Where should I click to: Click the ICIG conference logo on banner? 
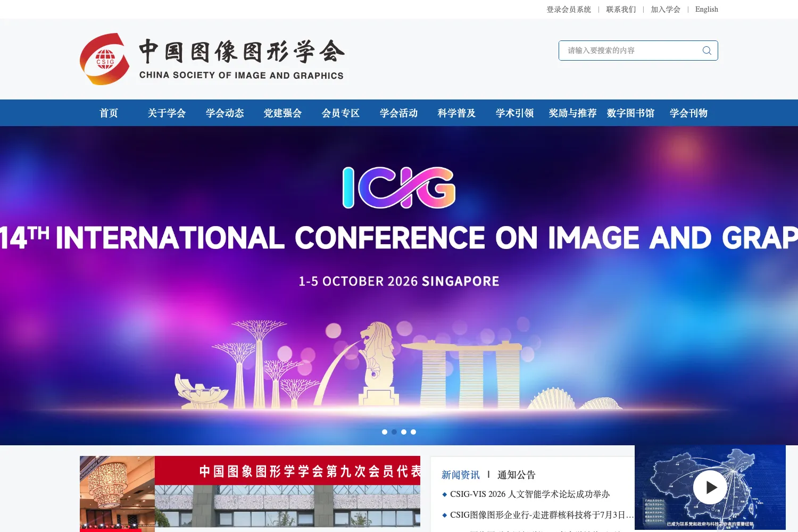(399, 187)
